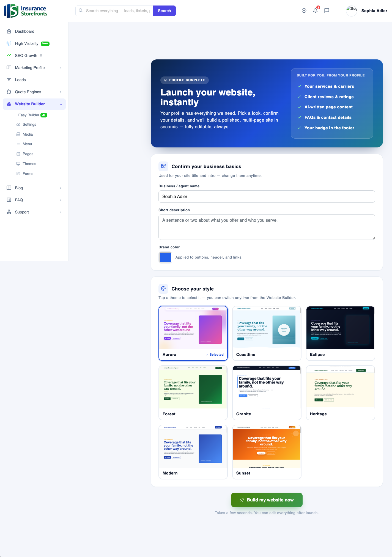This screenshot has width=392, height=557.
Task: Click the Marketing Profile card icon
Action: pyautogui.click(x=9, y=68)
